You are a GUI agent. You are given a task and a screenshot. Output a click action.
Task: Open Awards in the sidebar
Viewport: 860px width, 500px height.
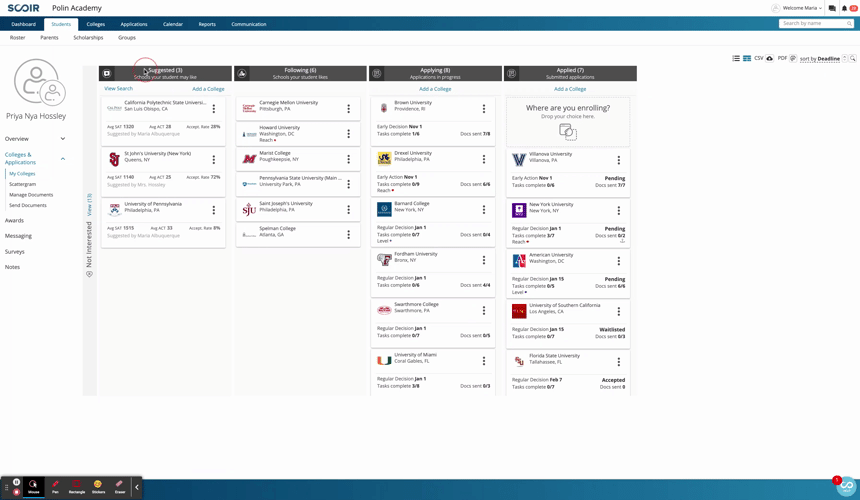point(14,220)
